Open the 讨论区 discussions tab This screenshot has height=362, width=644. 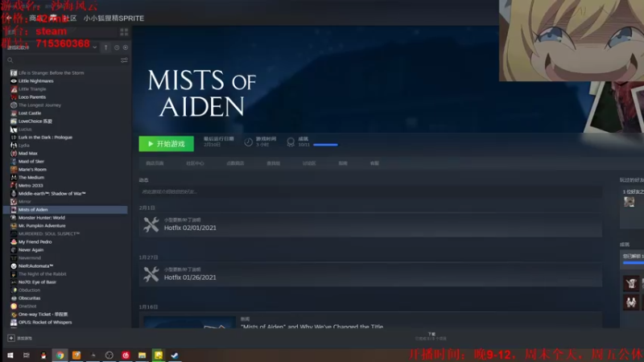point(309,163)
